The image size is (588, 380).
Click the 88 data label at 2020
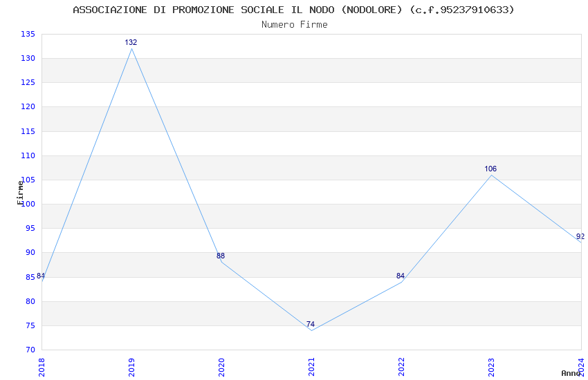tap(221, 256)
